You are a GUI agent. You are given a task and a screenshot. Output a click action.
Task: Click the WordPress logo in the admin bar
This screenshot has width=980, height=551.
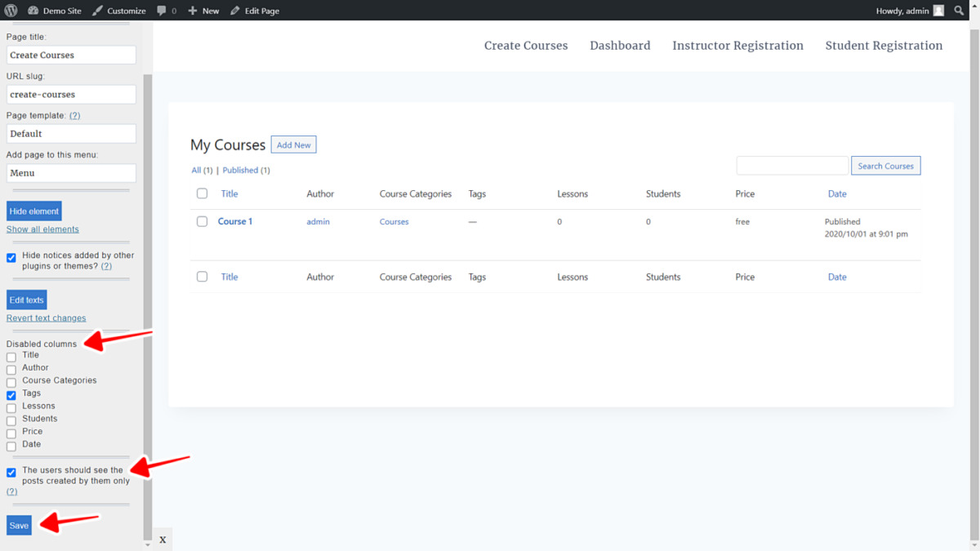pyautogui.click(x=9, y=11)
